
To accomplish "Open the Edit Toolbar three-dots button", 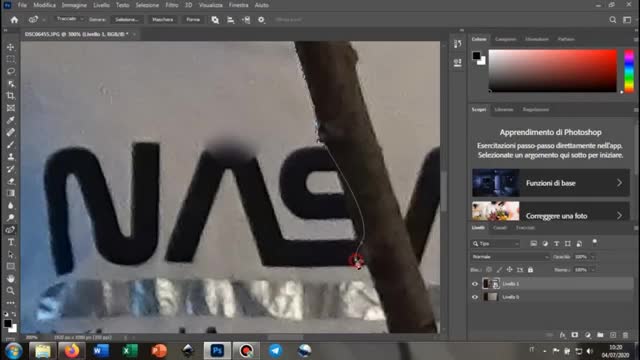I will (11, 303).
